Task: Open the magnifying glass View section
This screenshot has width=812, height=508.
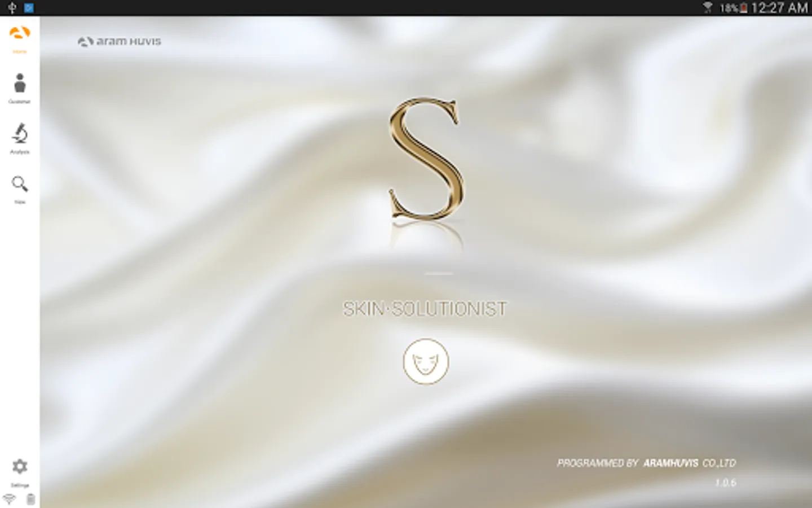Action: tap(20, 190)
